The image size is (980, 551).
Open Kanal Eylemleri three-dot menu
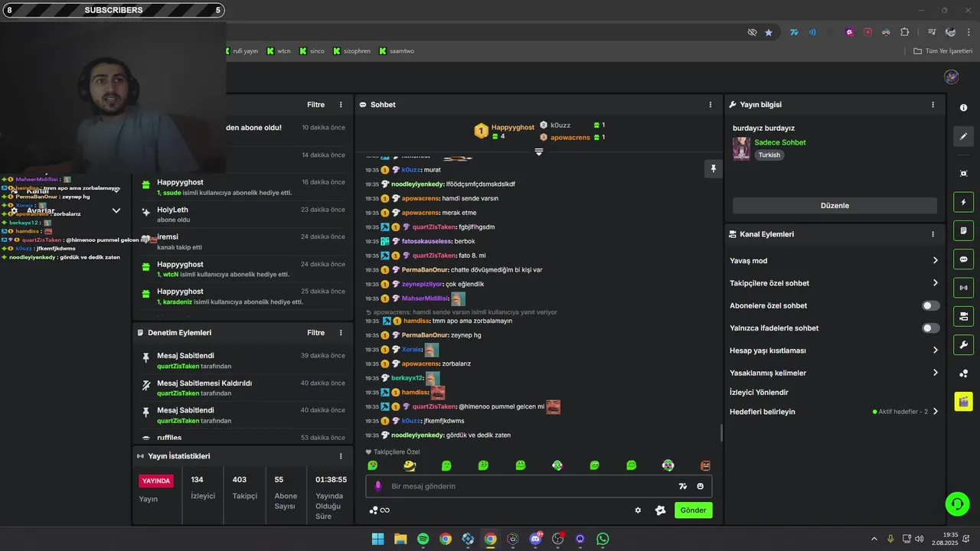933,234
